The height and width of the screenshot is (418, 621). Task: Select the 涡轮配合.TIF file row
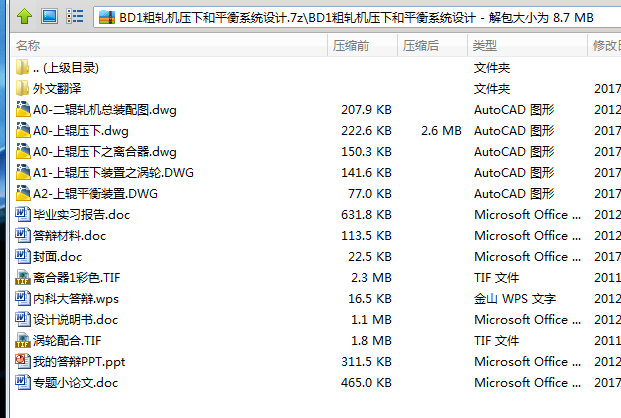pyautogui.click(x=73, y=340)
